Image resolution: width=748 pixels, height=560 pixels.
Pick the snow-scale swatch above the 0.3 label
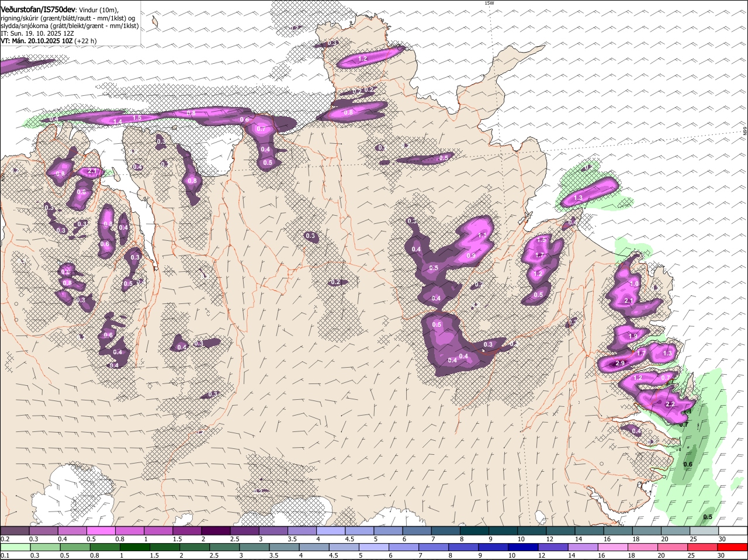point(43,531)
